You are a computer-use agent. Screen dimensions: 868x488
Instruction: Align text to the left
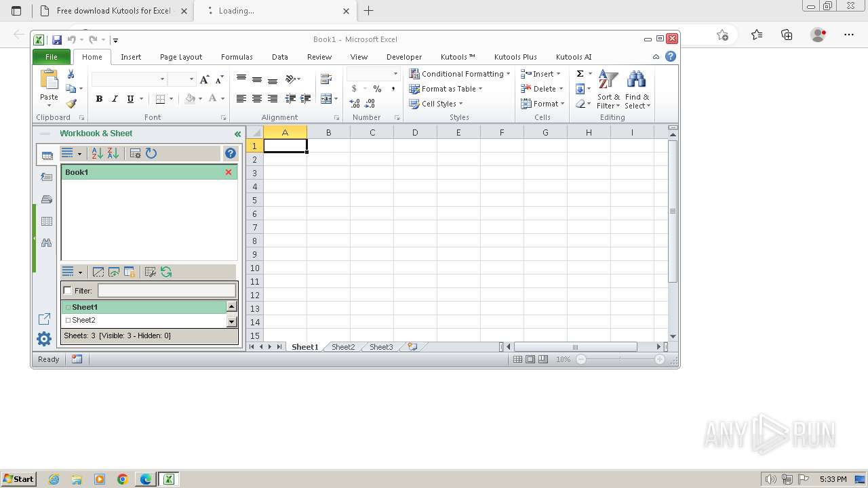tap(241, 99)
